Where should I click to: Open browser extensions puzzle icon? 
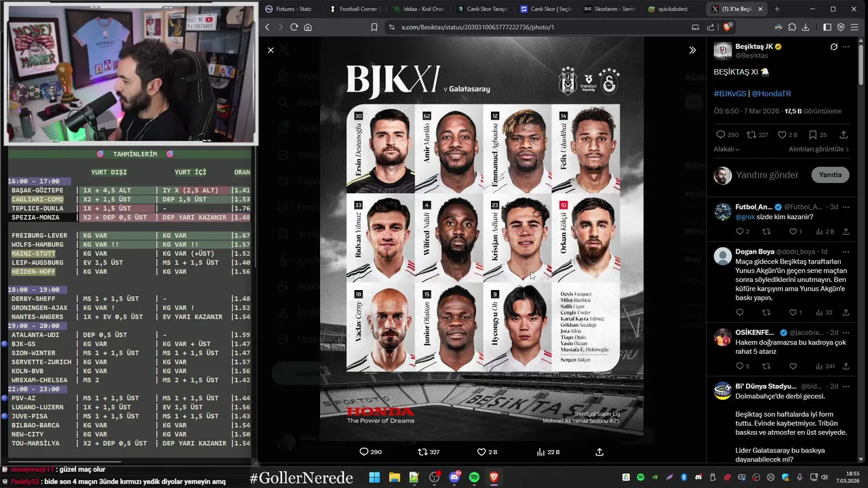tap(791, 27)
